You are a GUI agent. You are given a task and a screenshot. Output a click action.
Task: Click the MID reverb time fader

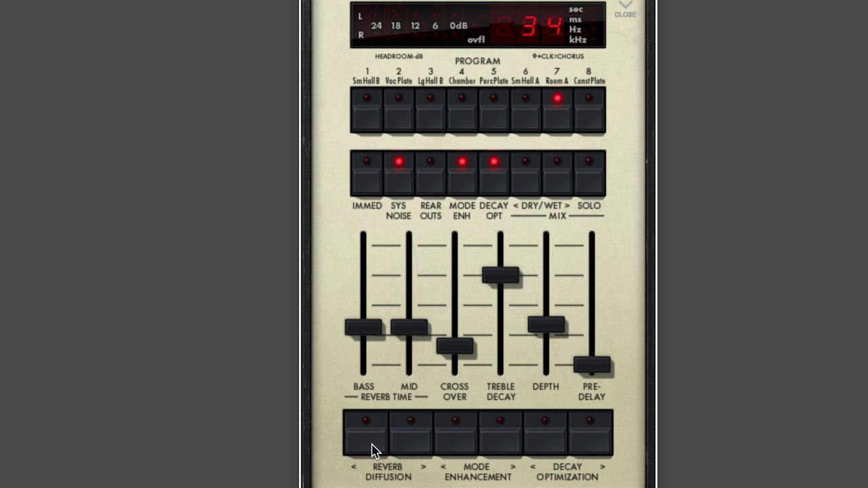coord(409,327)
